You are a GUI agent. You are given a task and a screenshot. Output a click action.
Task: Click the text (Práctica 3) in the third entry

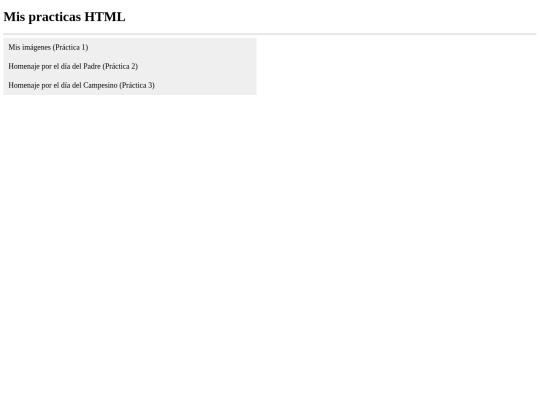pyautogui.click(x=137, y=85)
